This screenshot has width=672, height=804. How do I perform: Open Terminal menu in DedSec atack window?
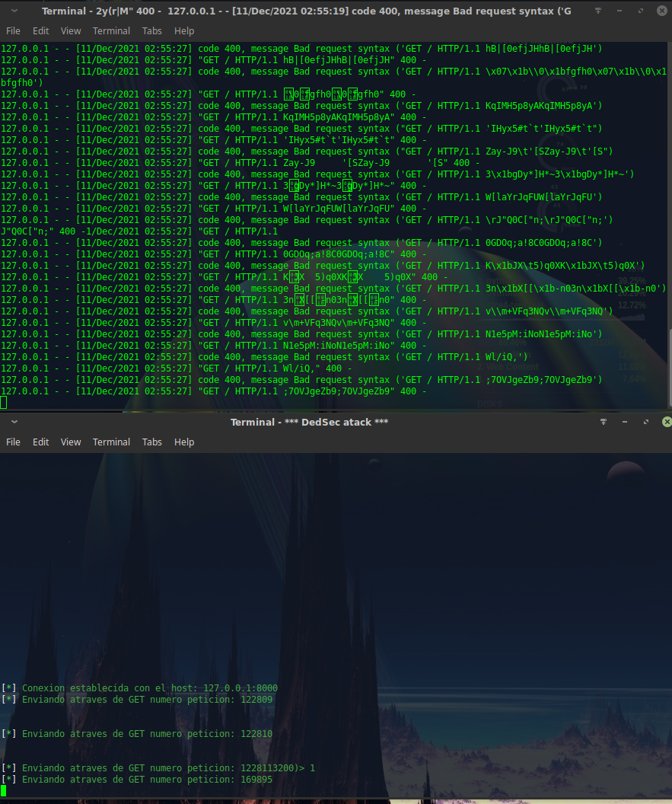pos(111,442)
